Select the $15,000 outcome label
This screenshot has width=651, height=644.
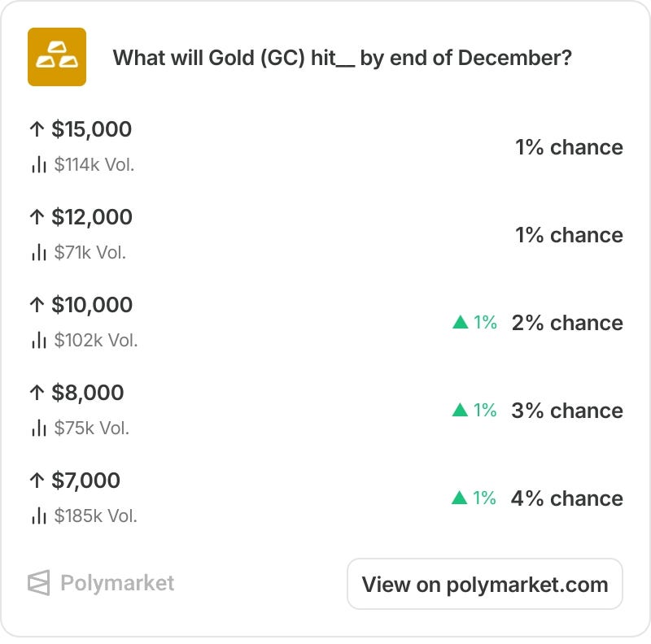pyautogui.click(x=91, y=129)
